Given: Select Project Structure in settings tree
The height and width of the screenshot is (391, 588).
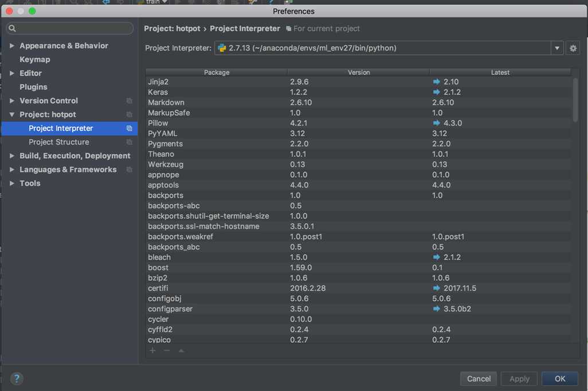Looking at the screenshot, I should click(x=59, y=142).
